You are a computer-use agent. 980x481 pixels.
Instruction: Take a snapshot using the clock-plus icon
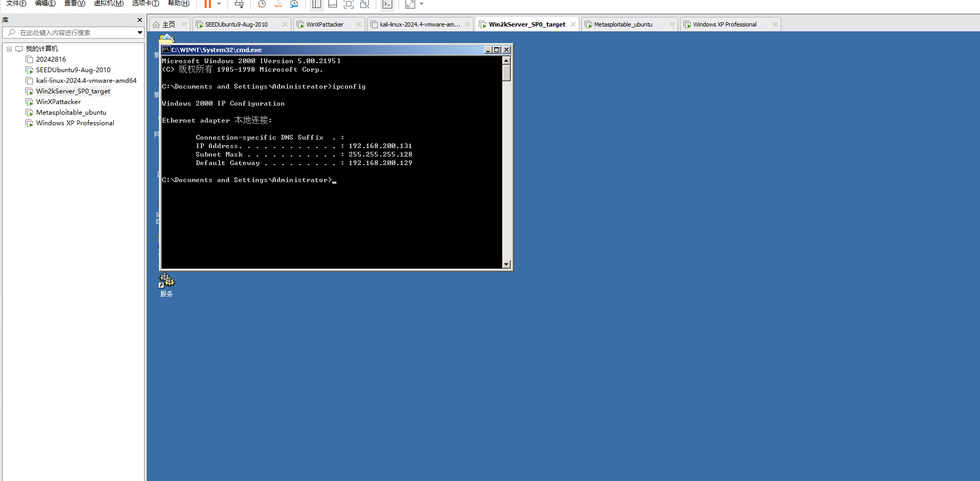[x=261, y=4]
